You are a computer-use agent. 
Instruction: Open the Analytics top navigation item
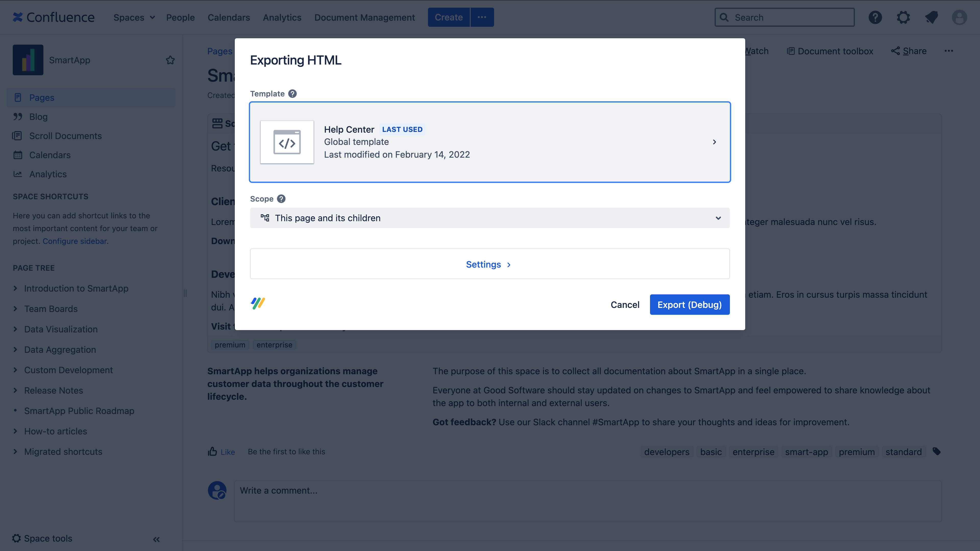[x=282, y=18]
